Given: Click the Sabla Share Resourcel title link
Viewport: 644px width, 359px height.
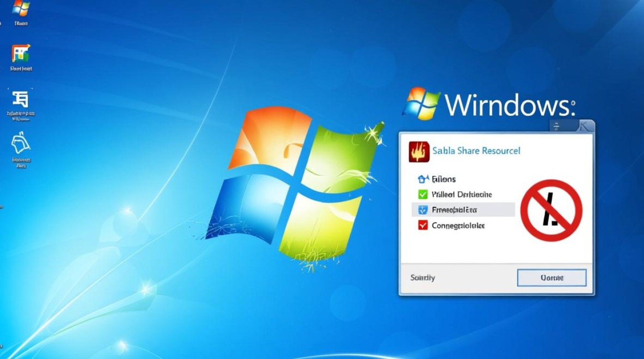Looking at the screenshot, I should click(476, 151).
